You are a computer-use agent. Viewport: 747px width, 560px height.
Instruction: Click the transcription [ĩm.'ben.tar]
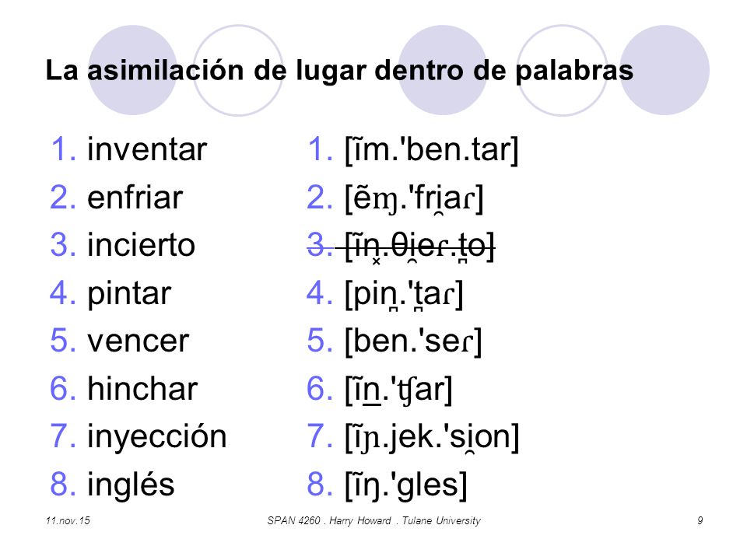tap(432, 150)
